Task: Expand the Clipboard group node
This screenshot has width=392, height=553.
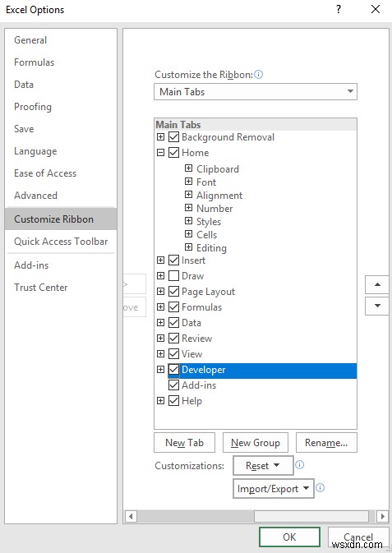Action: tap(189, 168)
